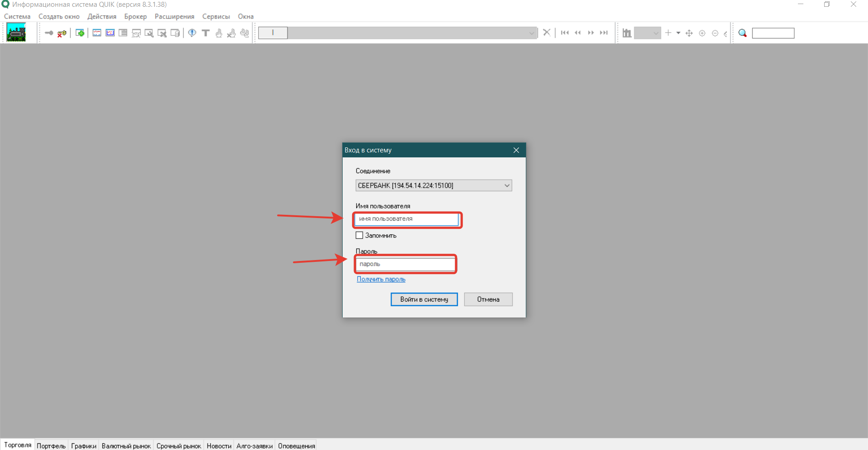This screenshot has height=450, width=868.
Task: Expand the hidden toolbar items chevron
Action: (725, 33)
